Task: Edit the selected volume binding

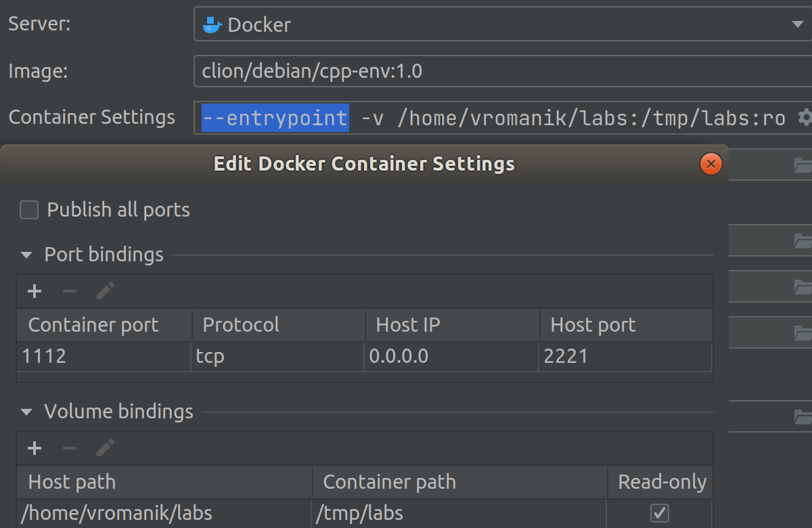Action: [105, 448]
